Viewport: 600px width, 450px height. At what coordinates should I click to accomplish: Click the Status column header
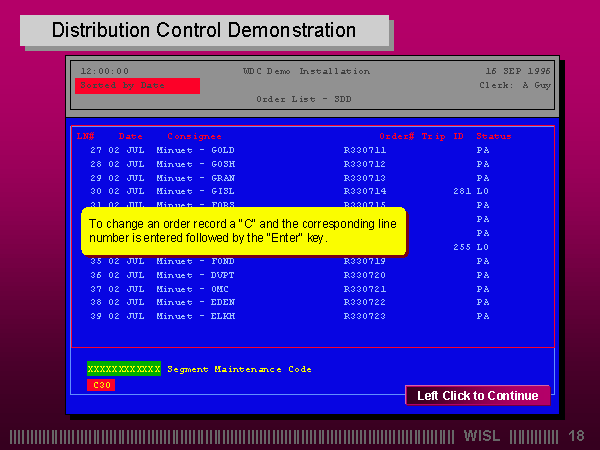tap(494, 136)
